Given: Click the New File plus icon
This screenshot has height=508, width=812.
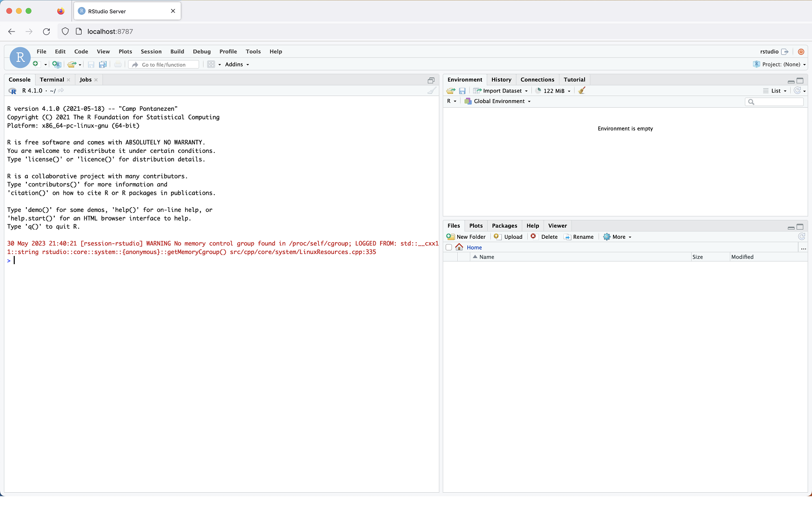Looking at the screenshot, I should click(36, 64).
